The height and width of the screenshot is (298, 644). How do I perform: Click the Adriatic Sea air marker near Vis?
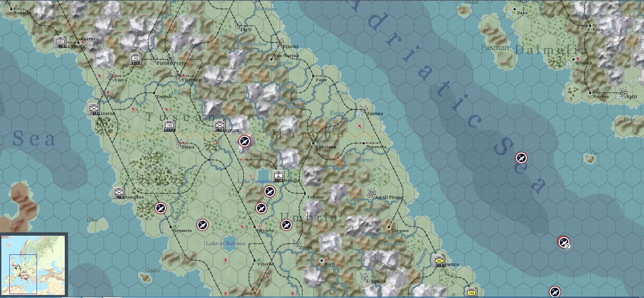pyautogui.click(x=521, y=158)
